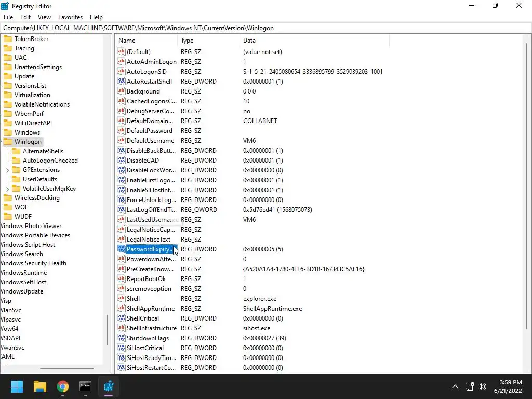Open the File menu
The width and height of the screenshot is (532, 399).
[8, 17]
